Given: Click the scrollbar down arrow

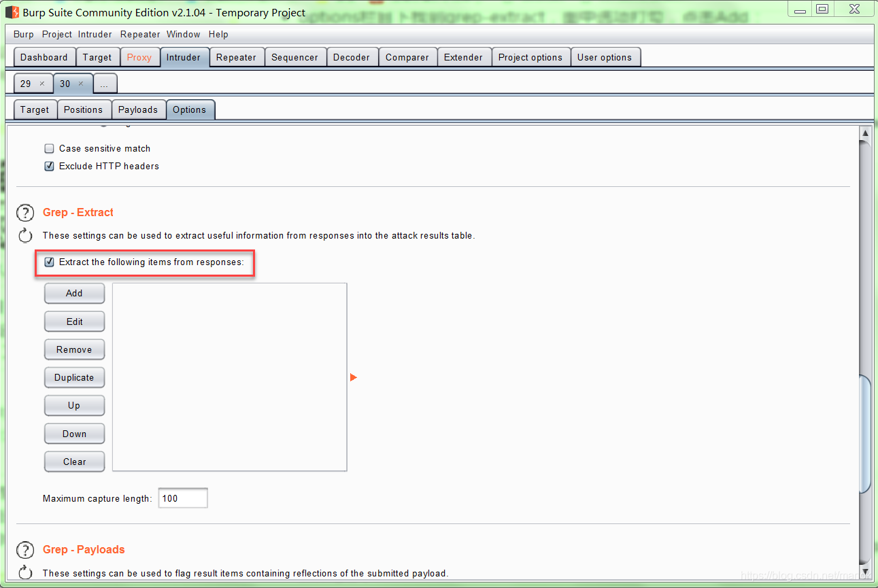Looking at the screenshot, I should [x=865, y=571].
